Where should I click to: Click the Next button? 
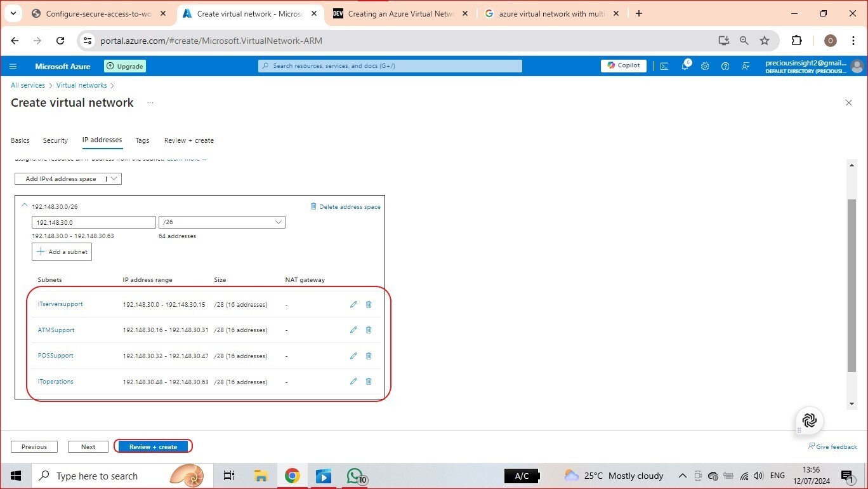coord(88,446)
